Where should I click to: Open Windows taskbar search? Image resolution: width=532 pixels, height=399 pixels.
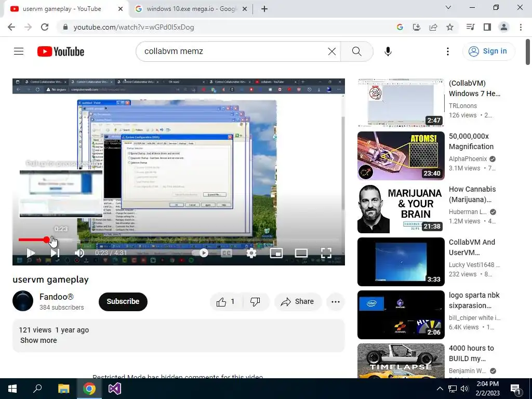[x=37, y=389]
